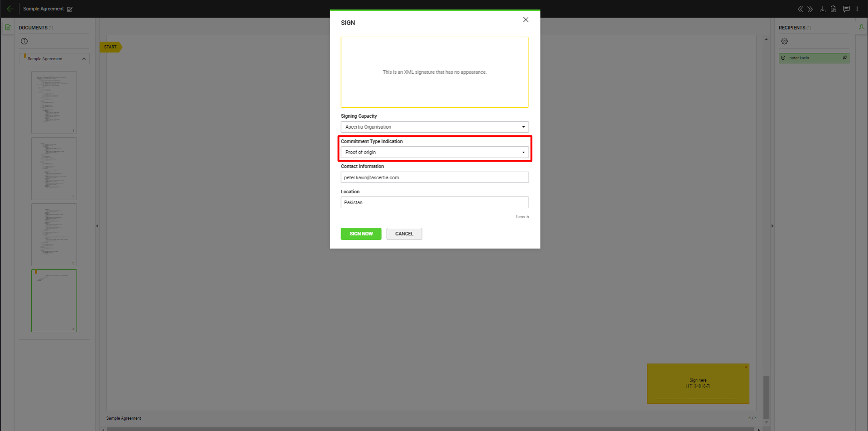This screenshot has height=431, width=868.
Task: Collapse the Sample Agreement document list
Action: click(84, 59)
